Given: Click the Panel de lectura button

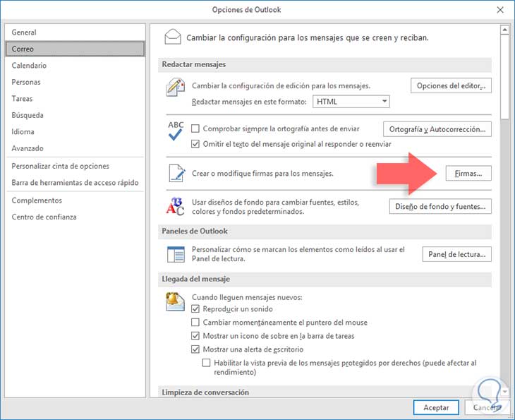Looking at the screenshot, I should pyautogui.click(x=457, y=254).
